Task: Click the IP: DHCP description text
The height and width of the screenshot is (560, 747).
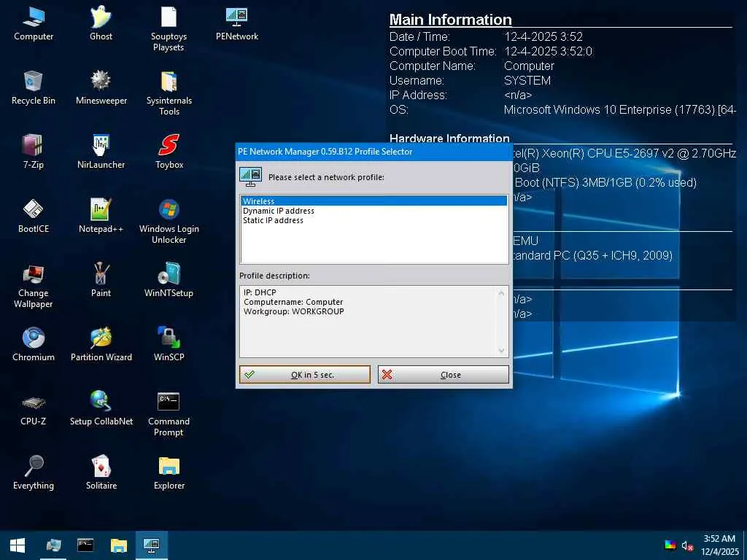Action: point(260,292)
